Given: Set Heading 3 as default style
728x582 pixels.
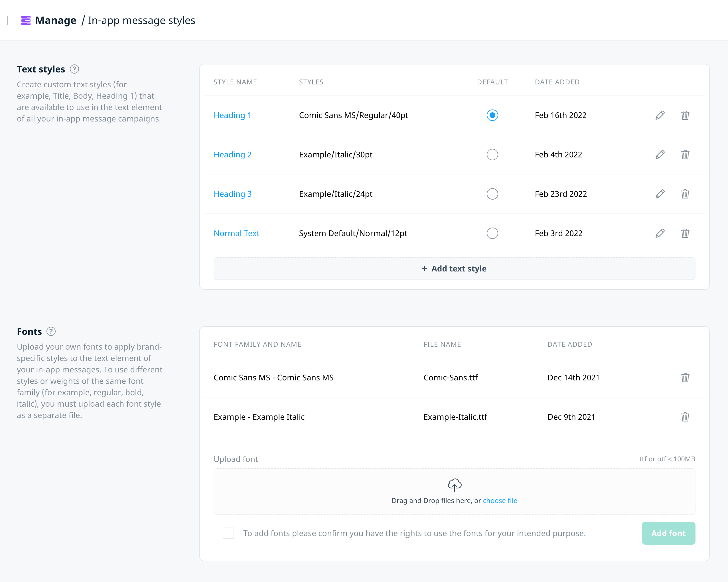Looking at the screenshot, I should point(492,194).
